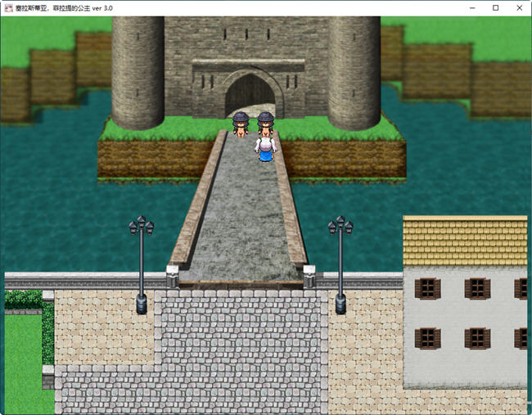Screen dimensions: 532x415
Task: Click the game icon in the title bar
Action: pyautogui.click(x=9, y=7)
